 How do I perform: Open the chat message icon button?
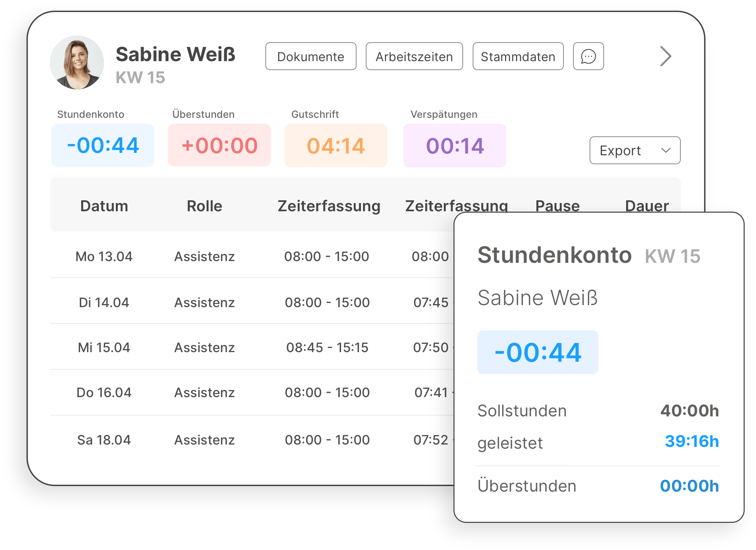pos(588,56)
